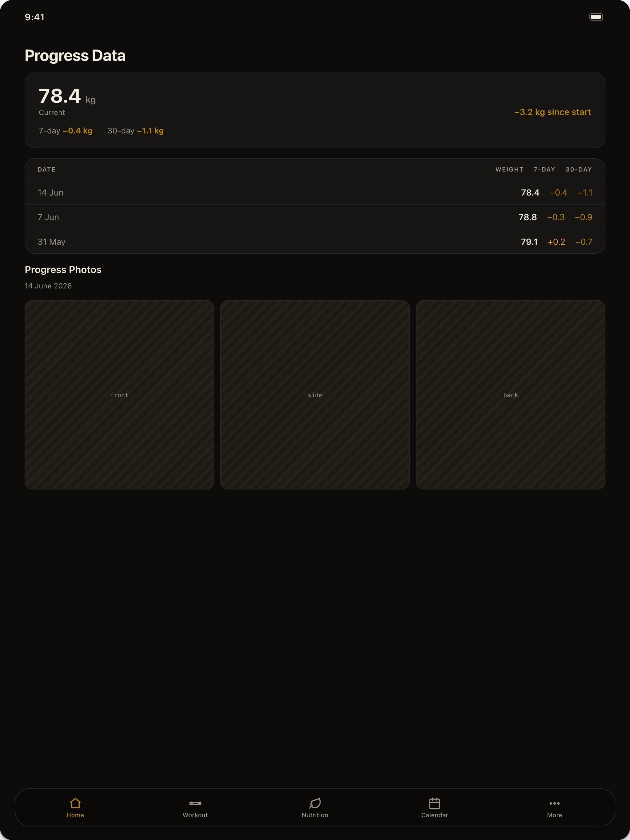Tap the Progress Photos heading
This screenshot has height=840, width=630.
pos(63,270)
